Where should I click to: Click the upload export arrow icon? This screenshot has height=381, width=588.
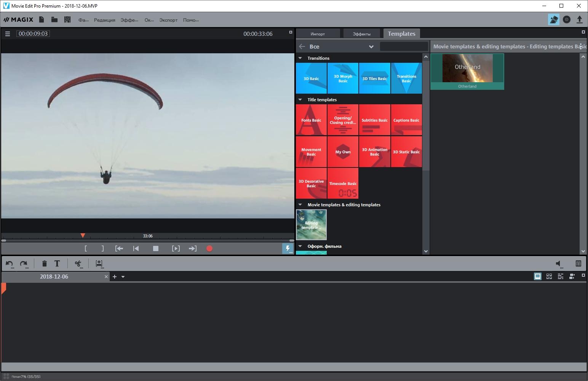[x=579, y=20]
